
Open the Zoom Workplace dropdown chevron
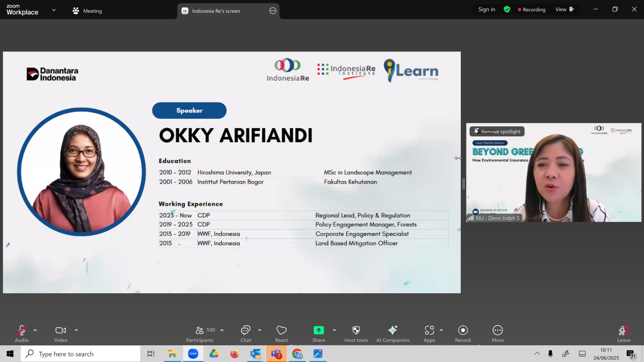(x=54, y=10)
